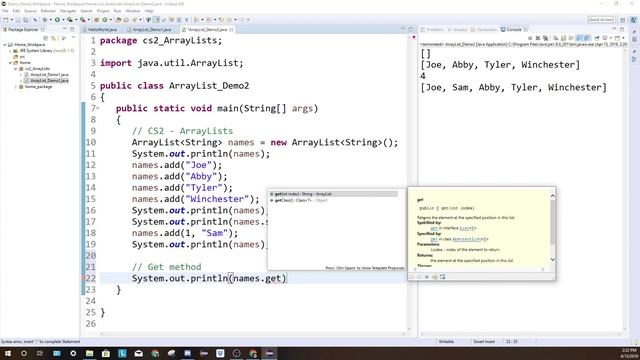Open the Window menu
The image size is (640, 360).
point(133,11)
